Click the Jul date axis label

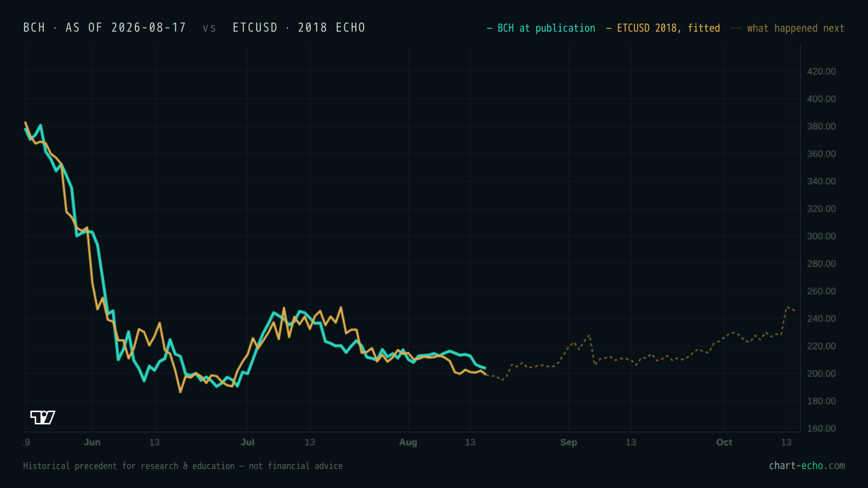click(x=248, y=442)
